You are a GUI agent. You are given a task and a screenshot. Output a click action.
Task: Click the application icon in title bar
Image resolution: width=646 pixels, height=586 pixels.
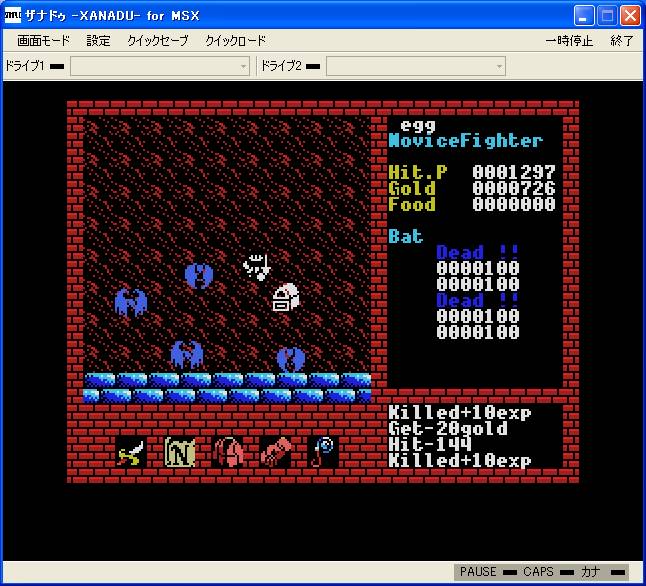click(x=13, y=15)
